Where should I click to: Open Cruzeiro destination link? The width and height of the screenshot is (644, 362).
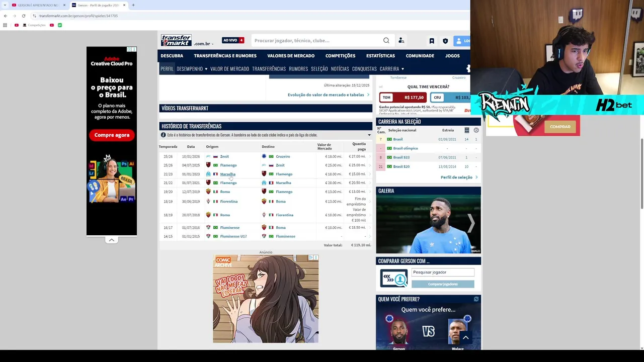283,156
